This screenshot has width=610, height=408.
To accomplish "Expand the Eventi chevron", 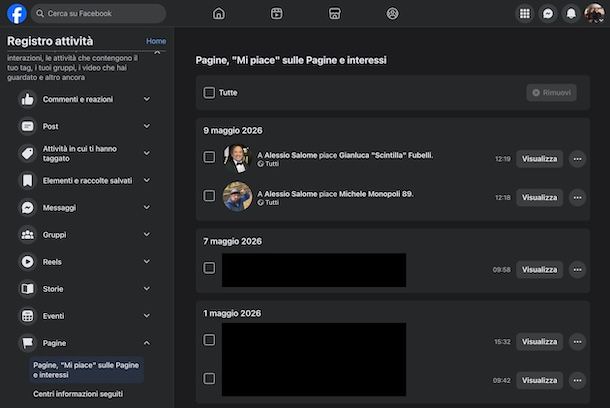I will pos(147,315).
